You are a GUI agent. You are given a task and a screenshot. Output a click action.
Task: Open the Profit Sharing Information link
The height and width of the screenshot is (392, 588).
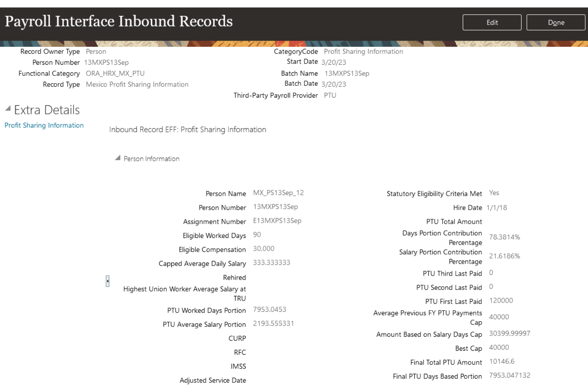pyautogui.click(x=44, y=126)
